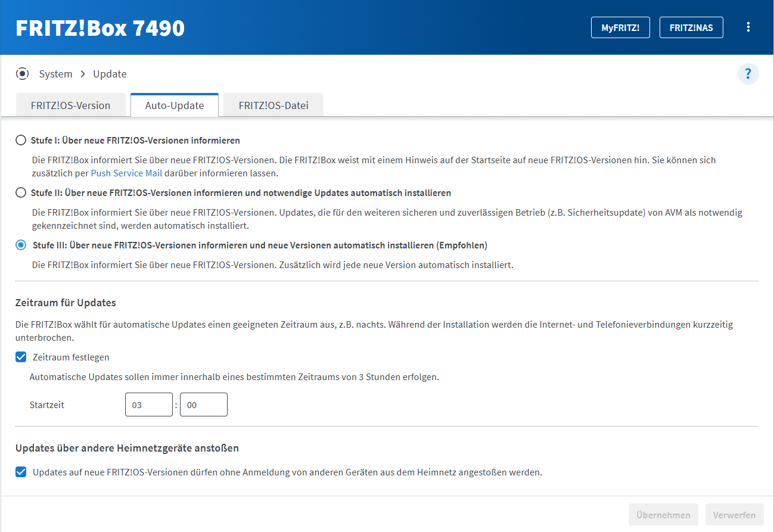Viewport: 774px width, 532px height.
Task: Switch to FRITZ!OS-Datei tab
Action: click(273, 105)
